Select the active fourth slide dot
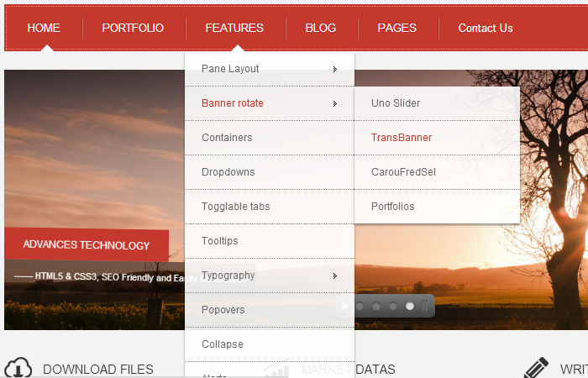 (x=410, y=307)
